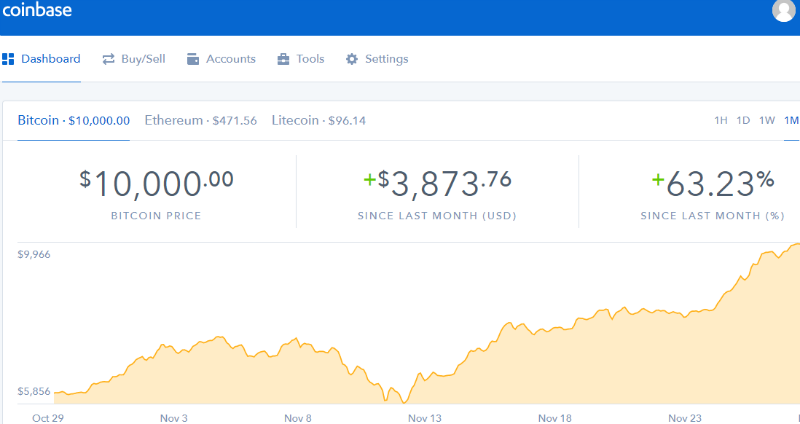The height and width of the screenshot is (424, 800).
Task: Set chart range to 1H
Action: pos(720,121)
